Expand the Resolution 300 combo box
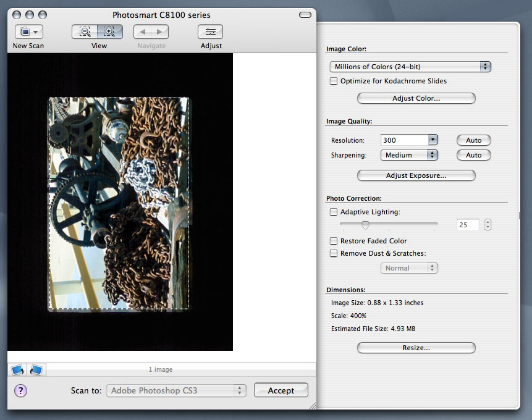532x420 pixels. 433,140
